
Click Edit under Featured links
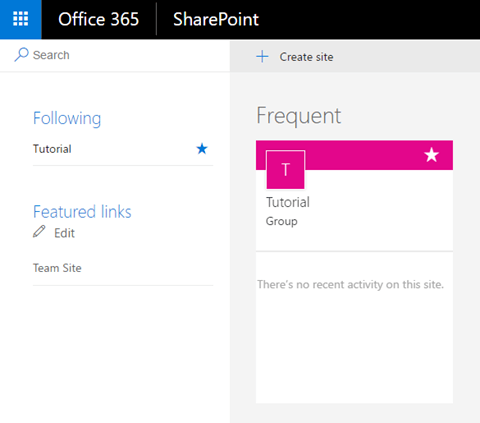click(x=64, y=233)
